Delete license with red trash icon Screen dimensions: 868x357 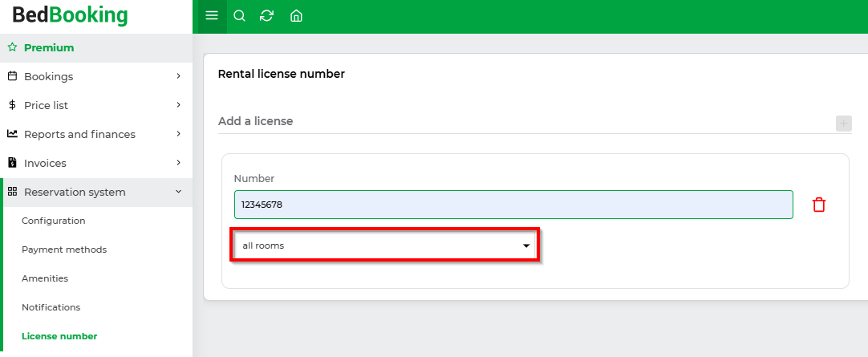(x=819, y=205)
